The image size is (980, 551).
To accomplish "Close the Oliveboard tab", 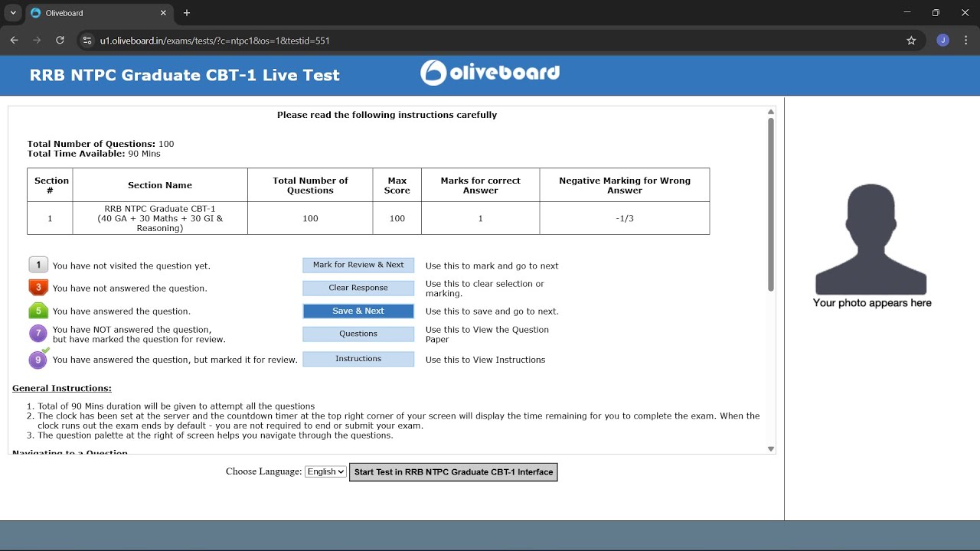I will pos(163,13).
